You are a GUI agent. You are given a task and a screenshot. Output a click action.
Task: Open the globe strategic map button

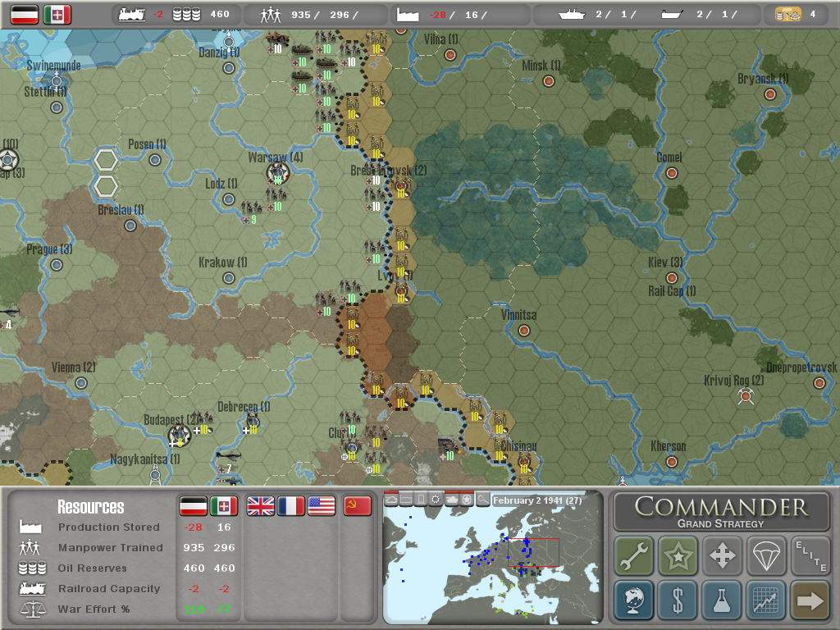[x=634, y=600]
